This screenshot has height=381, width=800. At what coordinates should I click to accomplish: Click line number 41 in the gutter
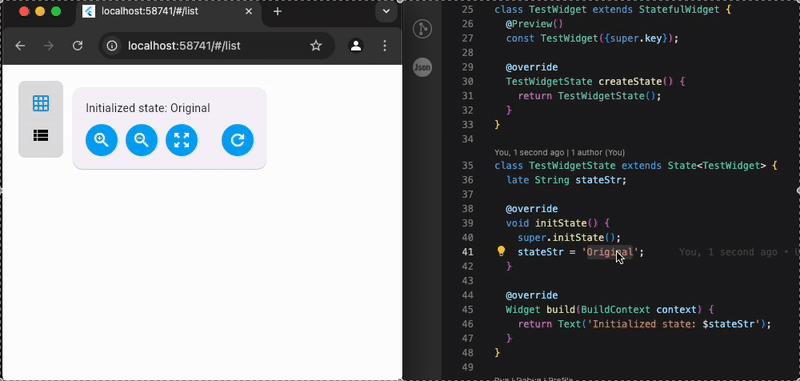click(x=468, y=252)
